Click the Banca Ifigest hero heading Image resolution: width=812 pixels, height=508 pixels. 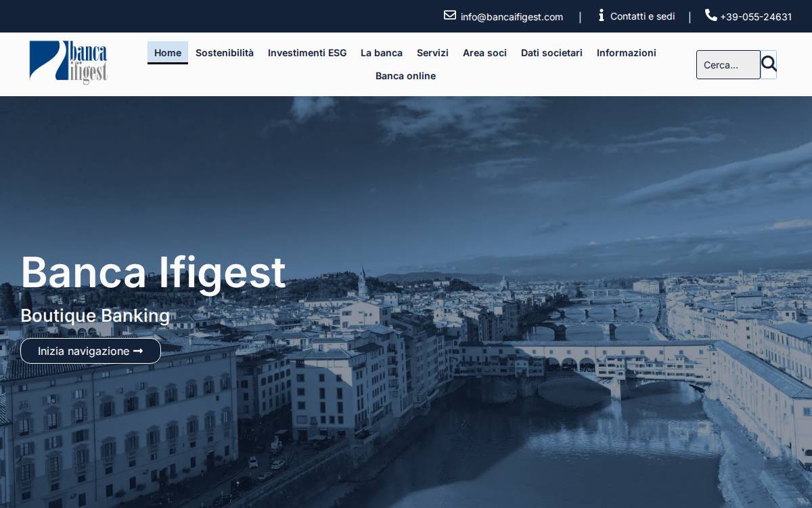click(x=153, y=272)
